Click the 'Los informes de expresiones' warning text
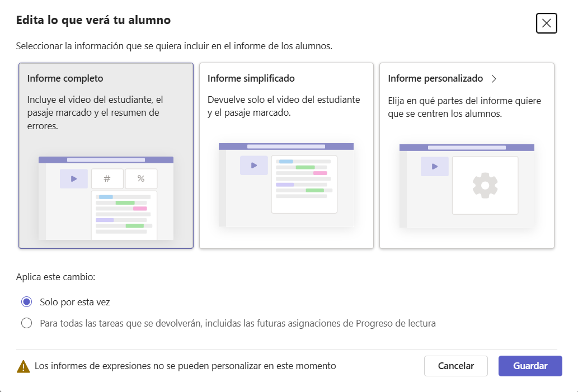The height and width of the screenshot is (392, 578). pyautogui.click(x=185, y=366)
